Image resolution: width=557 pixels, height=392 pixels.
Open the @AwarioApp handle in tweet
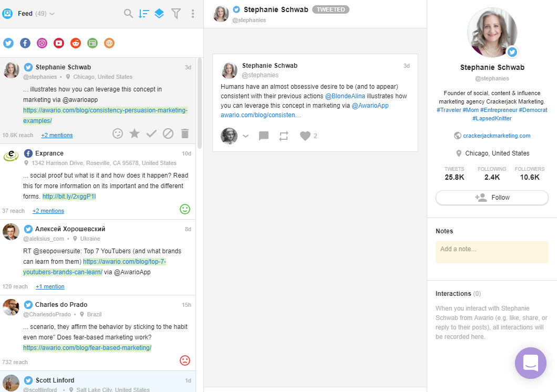(370, 106)
